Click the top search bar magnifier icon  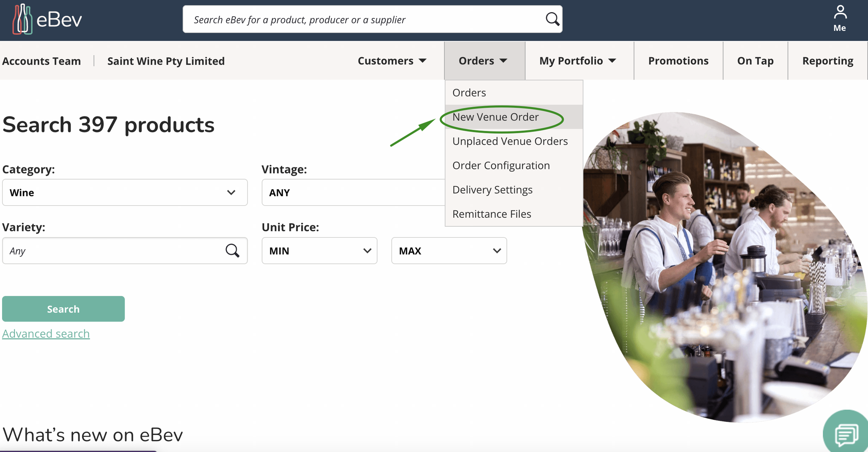(x=552, y=19)
